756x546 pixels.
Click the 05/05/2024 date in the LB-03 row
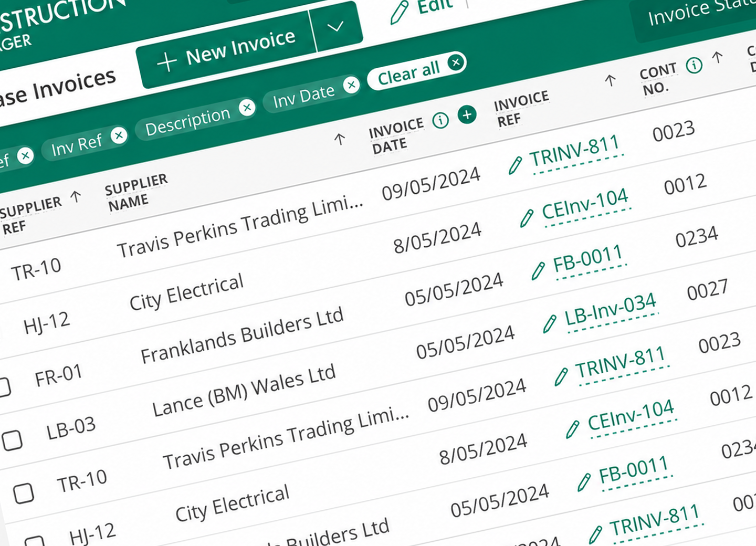click(466, 343)
